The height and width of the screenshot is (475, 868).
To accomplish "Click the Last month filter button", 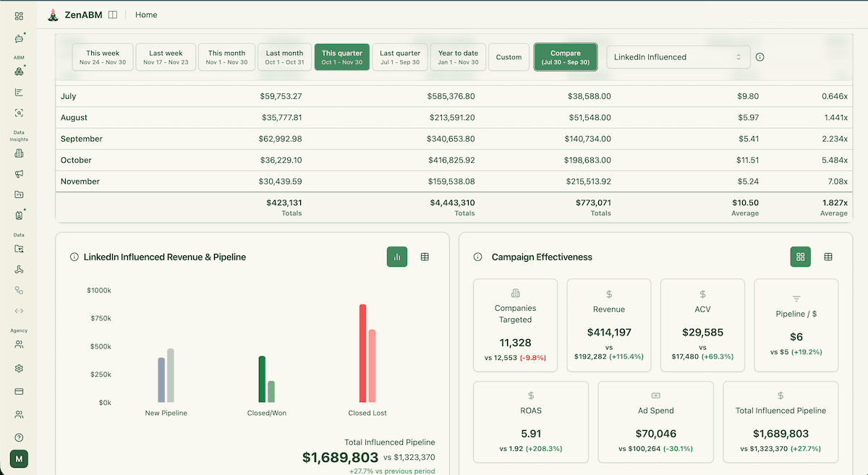I will (x=284, y=56).
